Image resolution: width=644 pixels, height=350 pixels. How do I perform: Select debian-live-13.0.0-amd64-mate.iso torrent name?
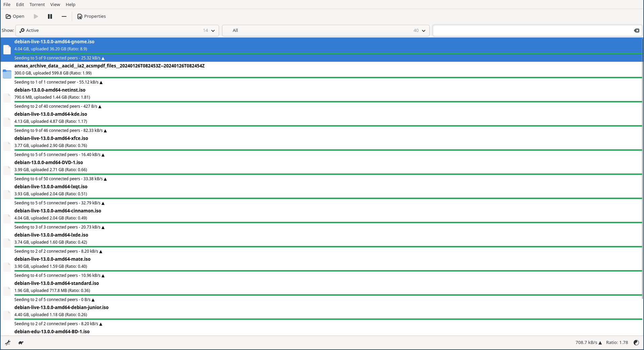pyautogui.click(x=52, y=259)
